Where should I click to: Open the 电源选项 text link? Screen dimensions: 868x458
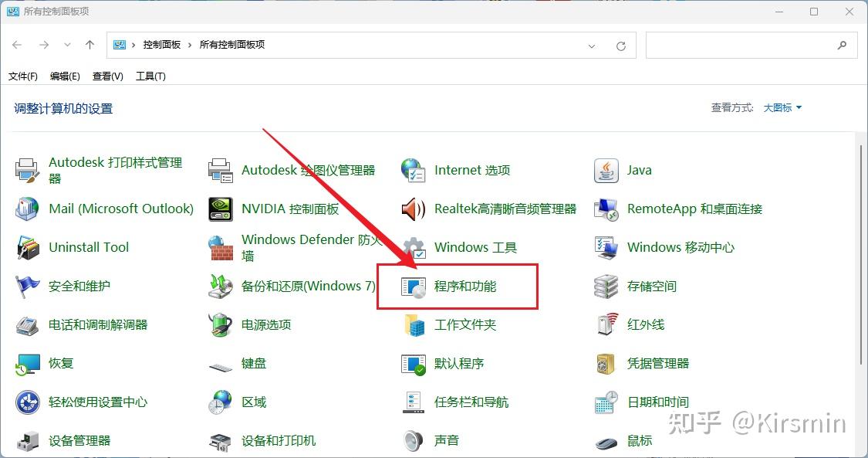[266, 325]
